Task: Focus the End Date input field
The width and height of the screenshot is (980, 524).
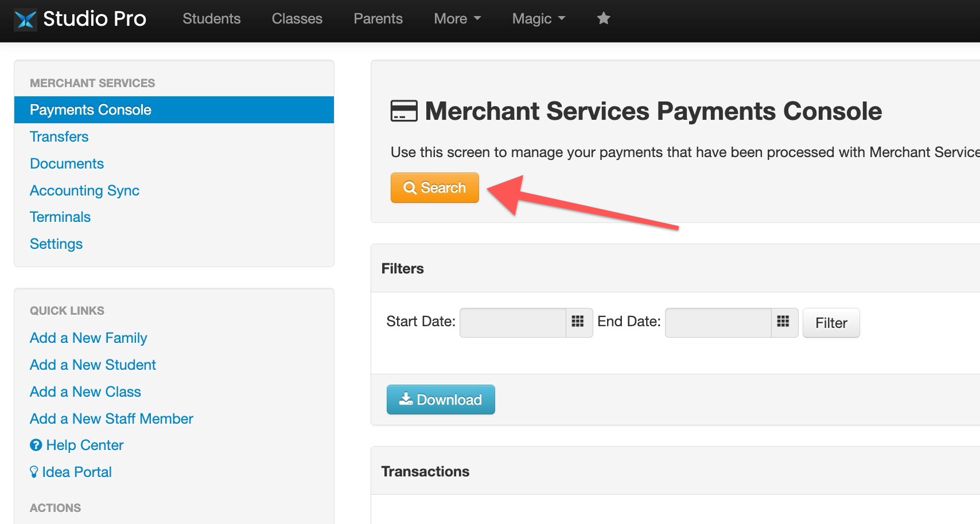Action: [718, 323]
